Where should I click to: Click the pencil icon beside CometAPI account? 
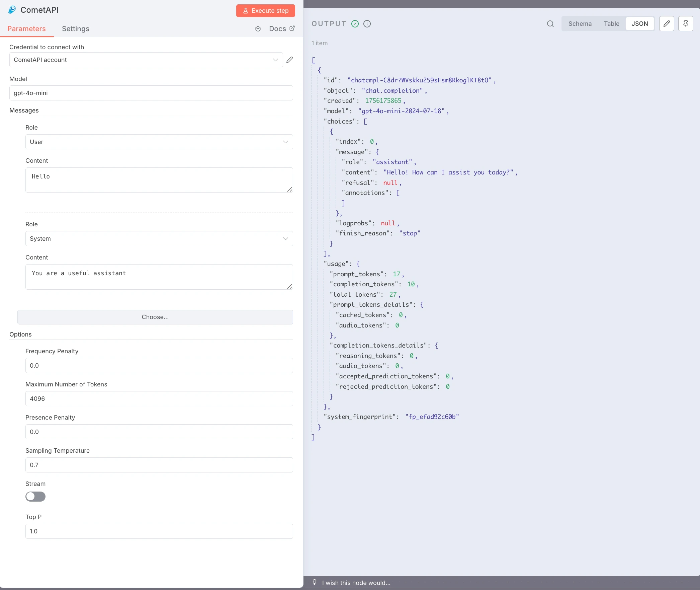(290, 60)
